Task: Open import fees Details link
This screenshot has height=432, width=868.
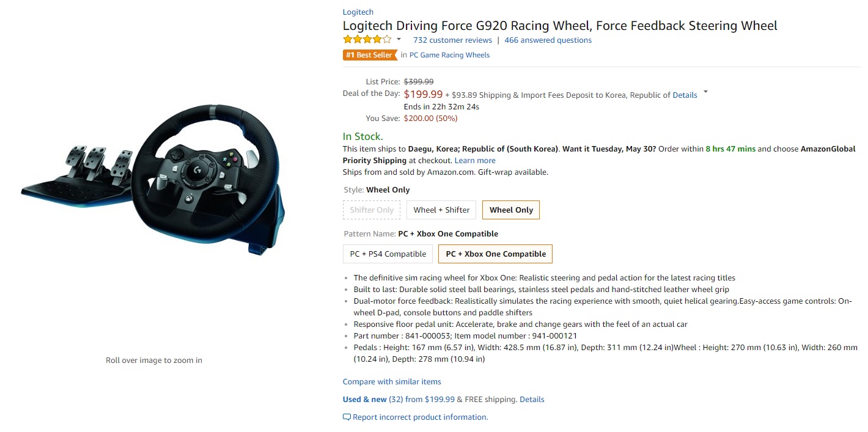Action: click(685, 95)
